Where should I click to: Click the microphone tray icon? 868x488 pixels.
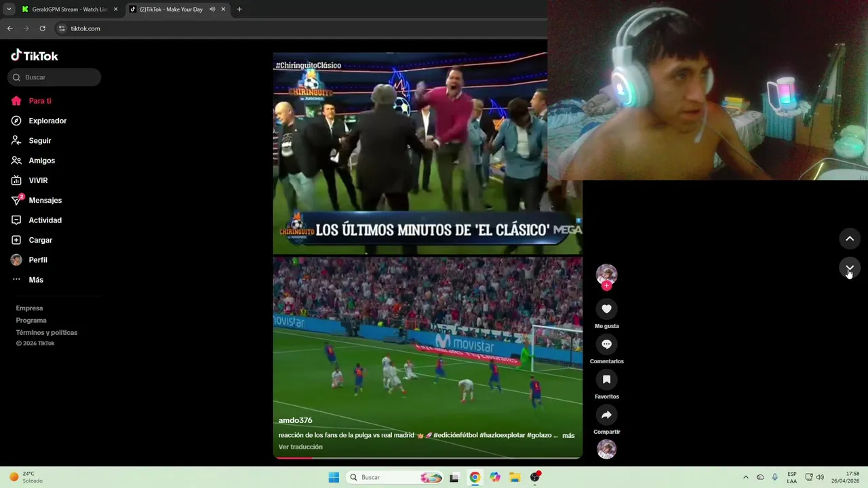point(775,477)
